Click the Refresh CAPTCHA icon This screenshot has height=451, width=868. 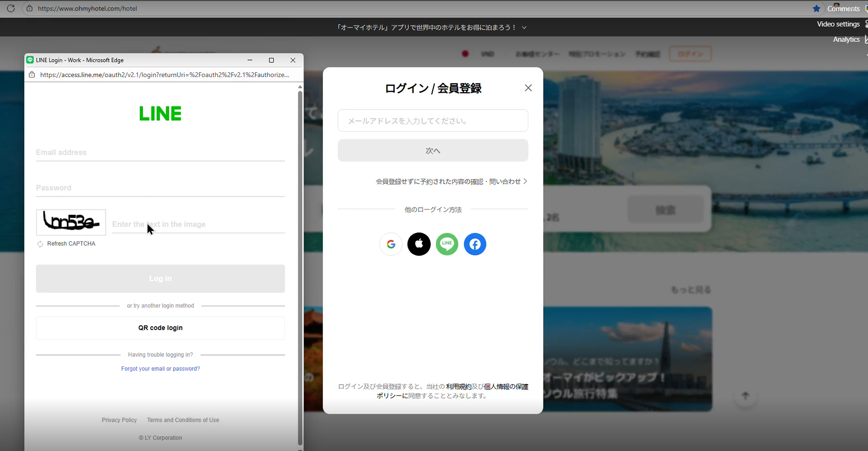pos(40,244)
